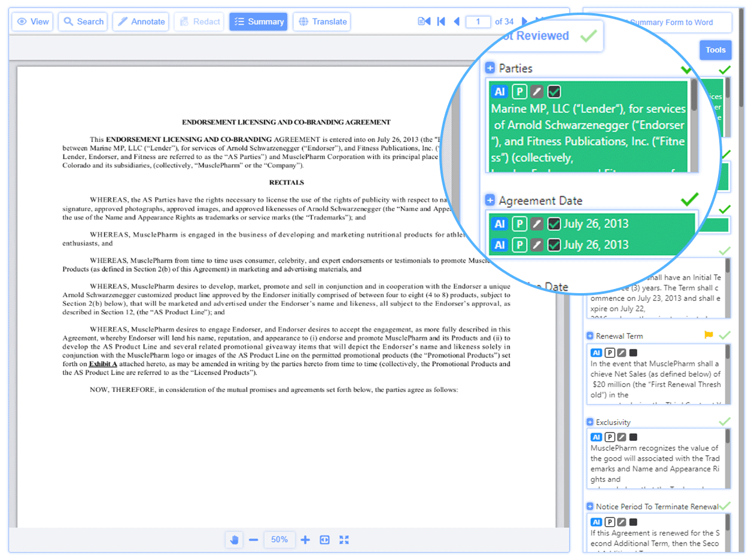The image size is (751, 560).
Task: Click the yellow flag on Renewal Term
Action: pos(709,336)
